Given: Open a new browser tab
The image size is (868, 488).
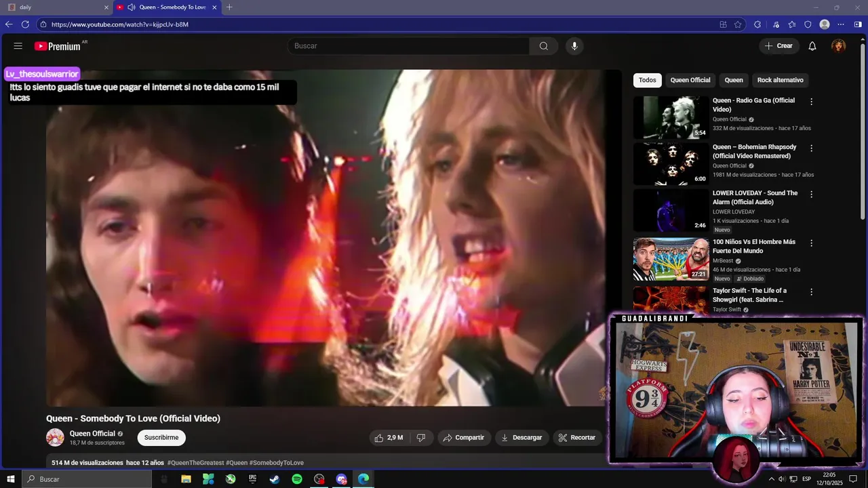Looking at the screenshot, I should (229, 7).
